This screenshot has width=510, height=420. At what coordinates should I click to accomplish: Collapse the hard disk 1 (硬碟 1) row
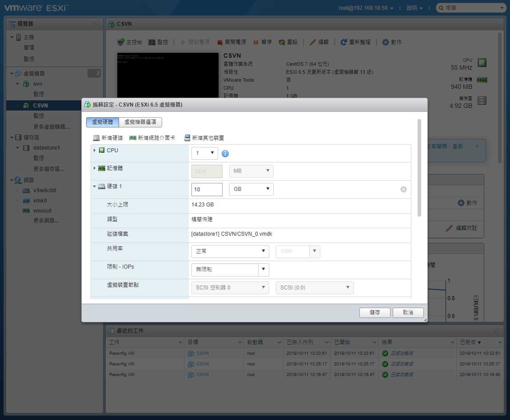coord(94,186)
